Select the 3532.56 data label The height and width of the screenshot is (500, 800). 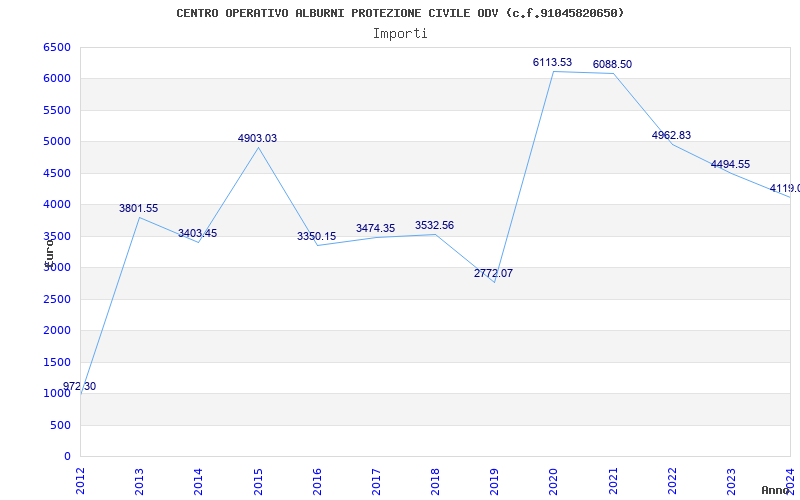point(434,225)
